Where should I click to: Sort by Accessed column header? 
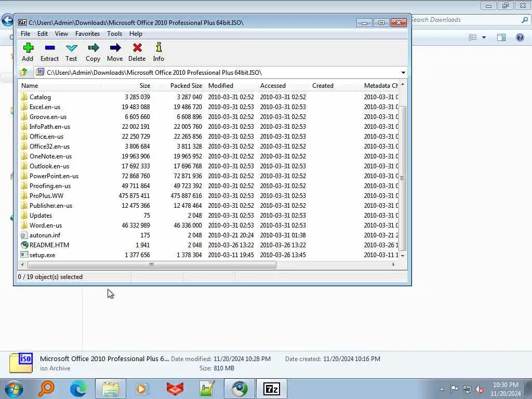(x=283, y=86)
